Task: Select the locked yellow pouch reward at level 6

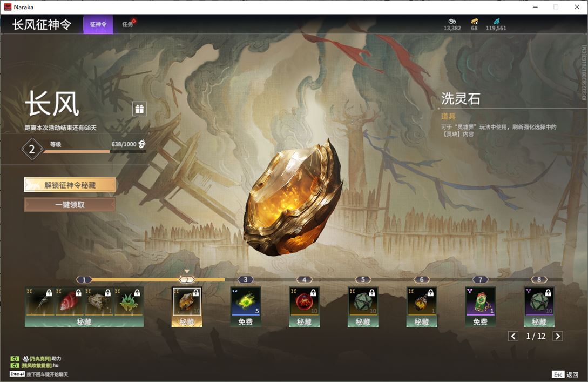Action: click(422, 301)
